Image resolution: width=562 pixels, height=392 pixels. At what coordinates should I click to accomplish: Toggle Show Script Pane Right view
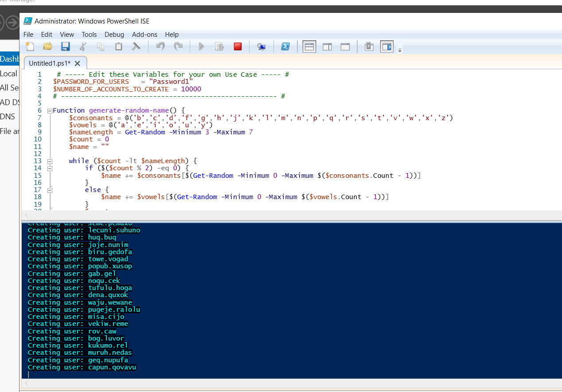327,46
